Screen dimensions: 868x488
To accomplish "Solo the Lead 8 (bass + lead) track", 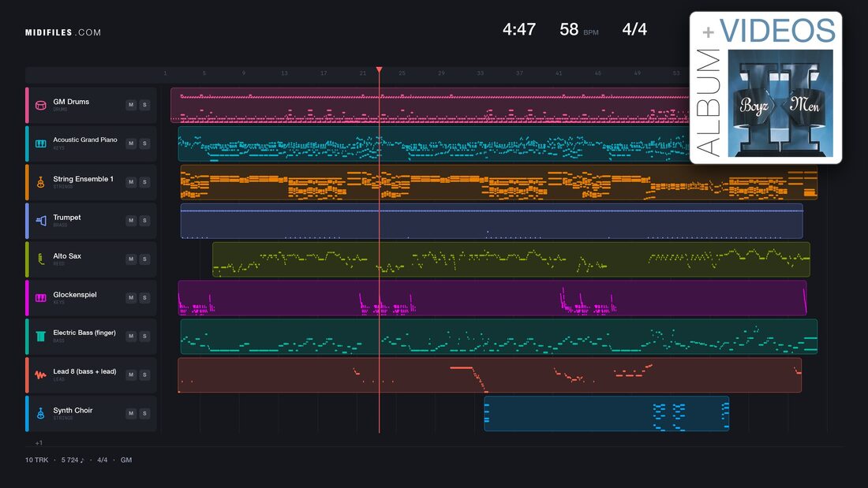I will coord(144,374).
